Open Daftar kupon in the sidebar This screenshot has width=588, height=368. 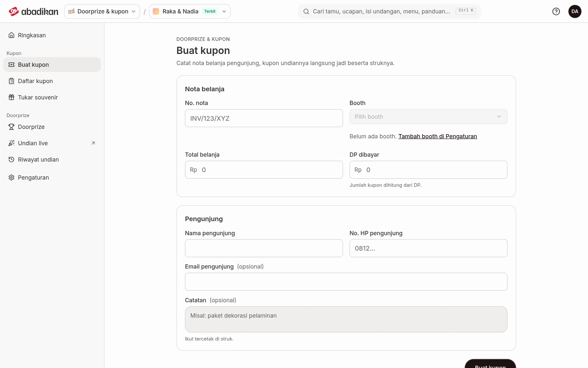pyautogui.click(x=52, y=81)
